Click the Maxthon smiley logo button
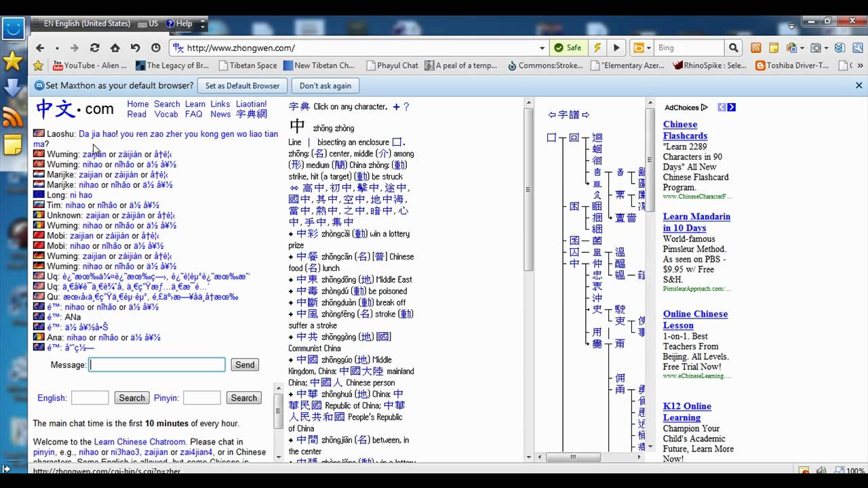Screen dimensions: 868x488 pos(14,29)
